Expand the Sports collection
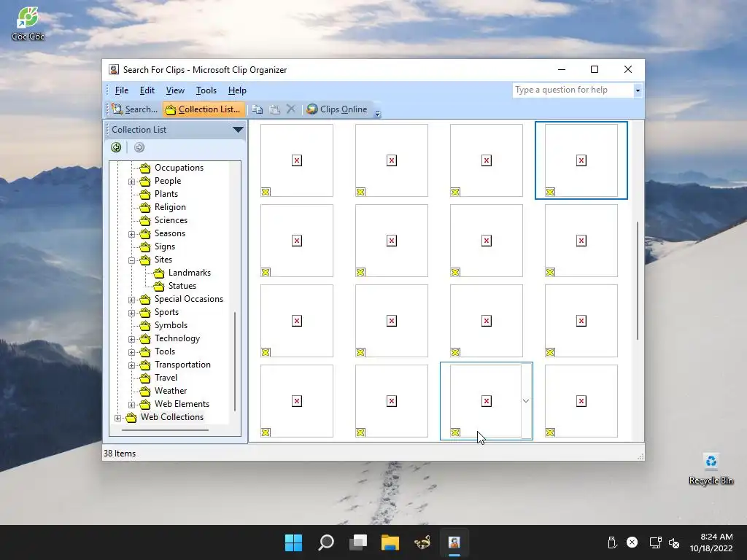The image size is (747, 560). 131,313
